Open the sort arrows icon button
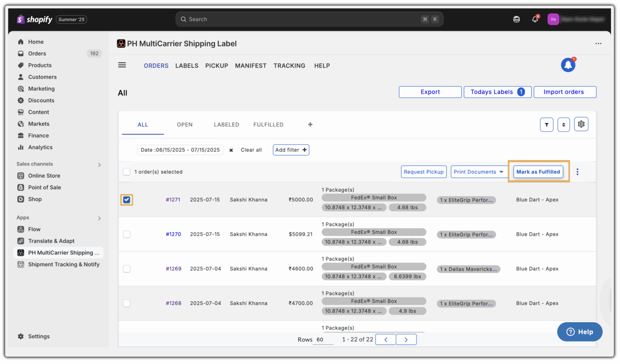The image size is (620, 364). click(x=564, y=125)
